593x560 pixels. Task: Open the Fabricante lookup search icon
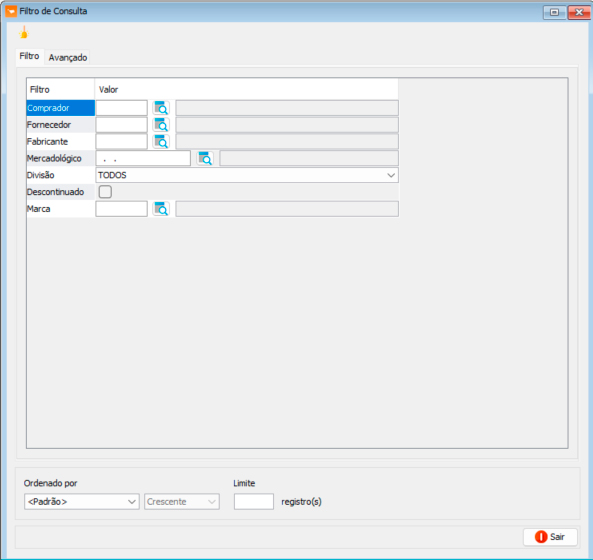click(161, 142)
